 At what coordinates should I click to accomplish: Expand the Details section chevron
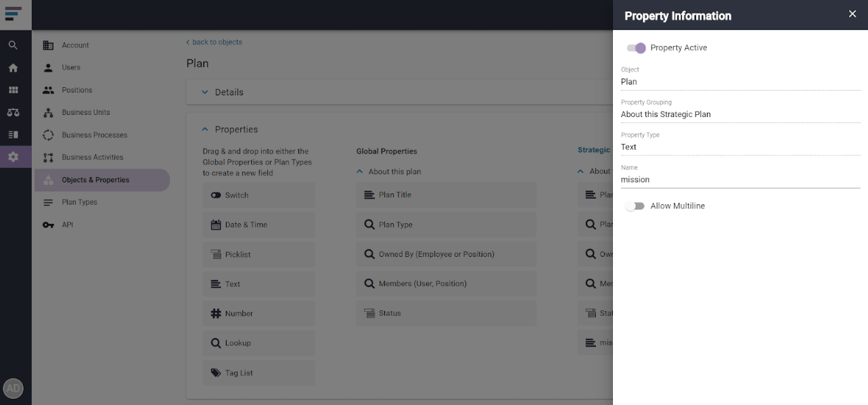click(205, 92)
